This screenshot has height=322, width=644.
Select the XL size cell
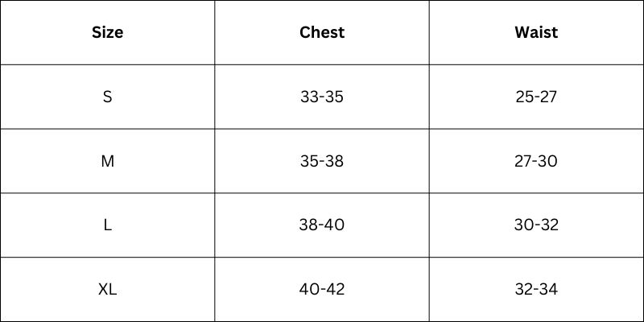click(x=107, y=289)
